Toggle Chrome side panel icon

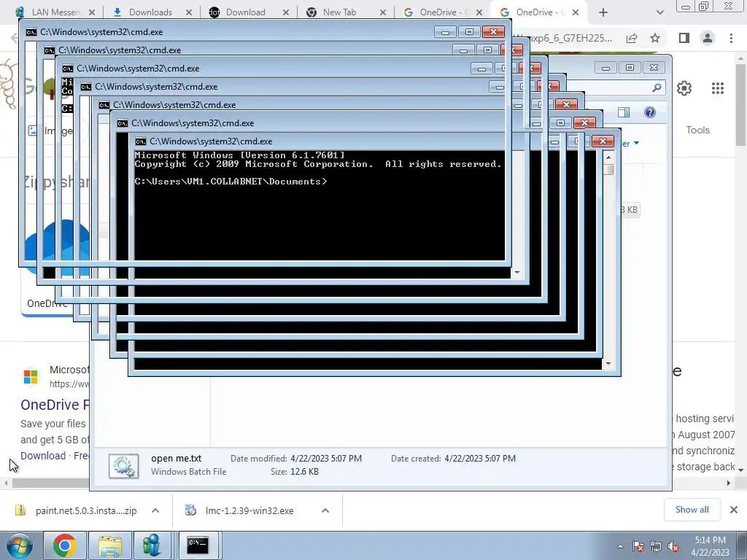point(684,38)
